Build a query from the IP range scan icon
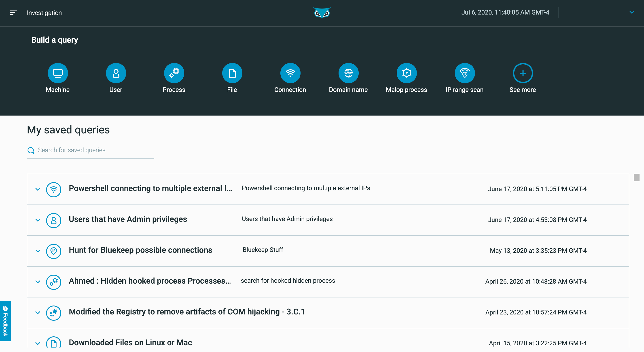 click(x=464, y=73)
